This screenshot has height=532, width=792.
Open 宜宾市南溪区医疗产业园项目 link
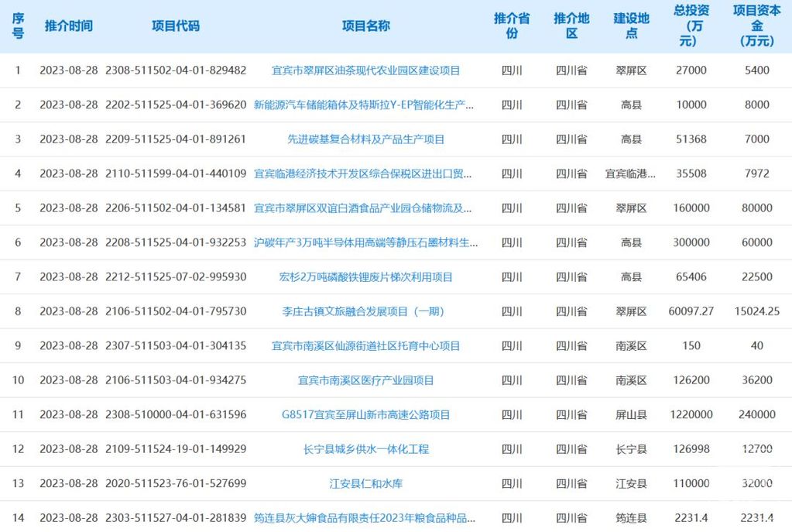(x=365, y=380)
